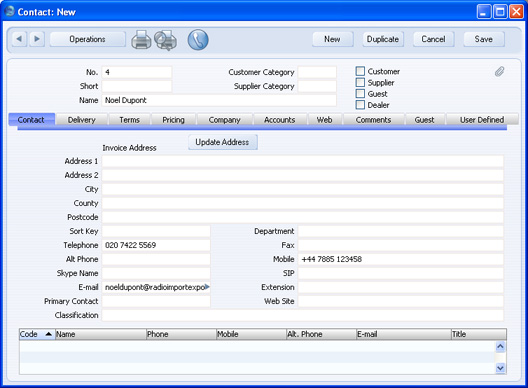Click the Cancel button

433,39
